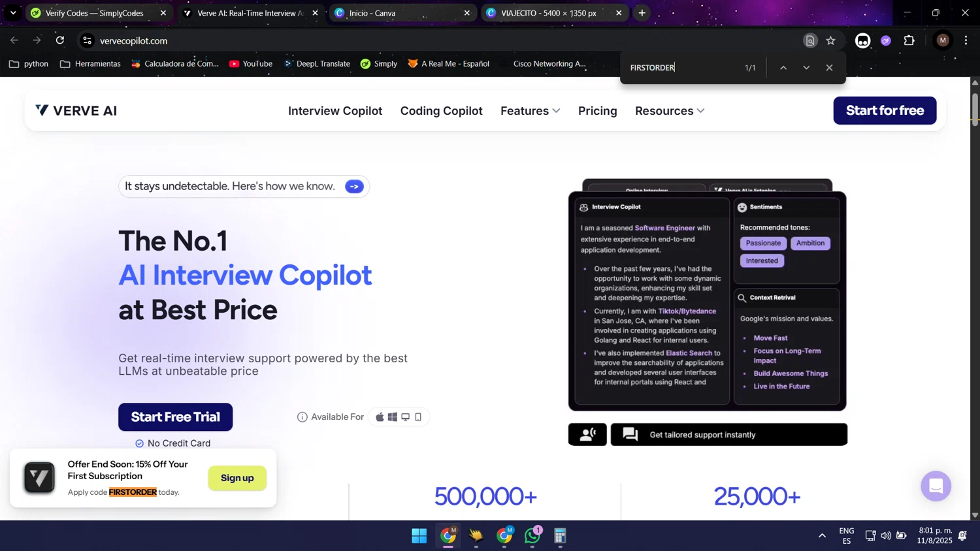The image size is (980, 551).
Task: Click the volume icon in tray
Action: [886, 536]
